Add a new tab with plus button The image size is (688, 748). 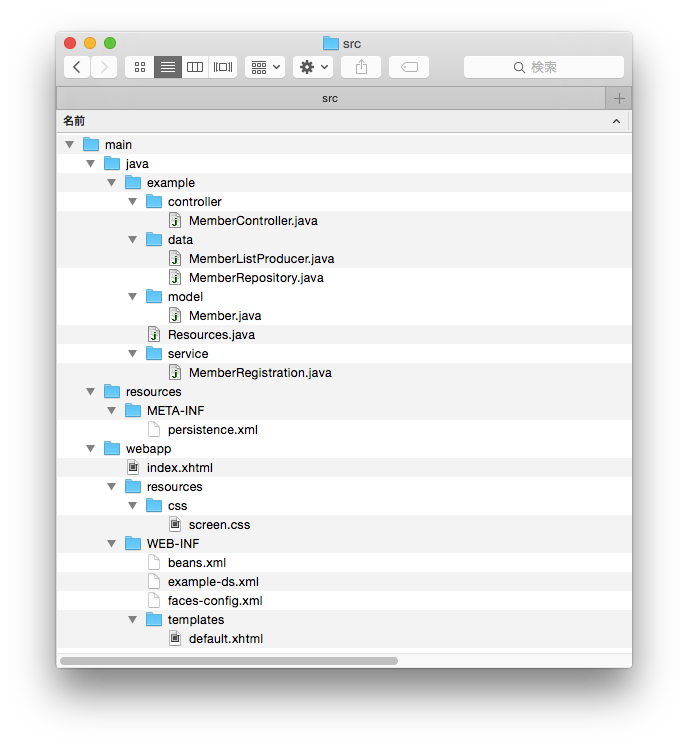point(619,98)
